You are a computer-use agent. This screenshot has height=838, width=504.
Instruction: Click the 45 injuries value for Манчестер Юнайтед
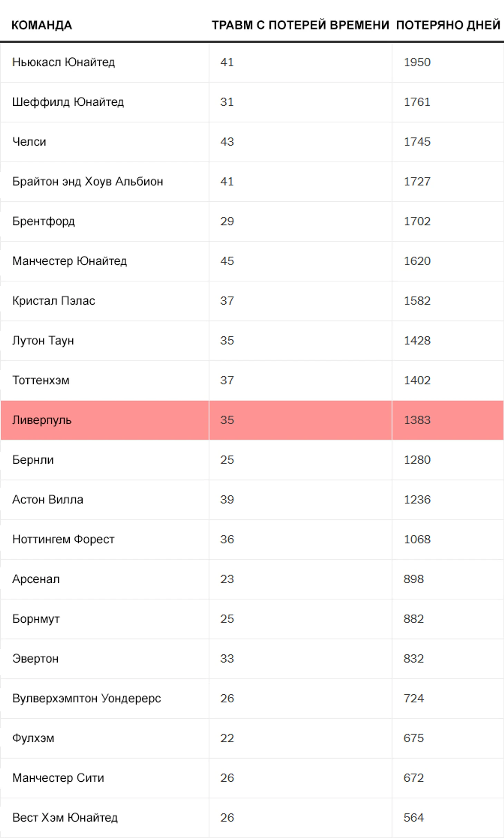(x=227, y=261)
